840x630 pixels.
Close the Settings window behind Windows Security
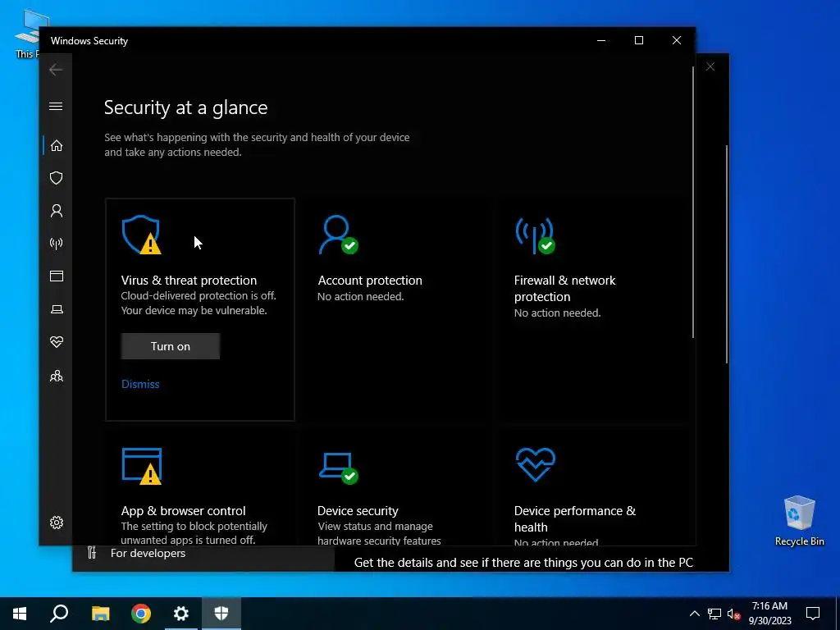(x=710, y=66)
